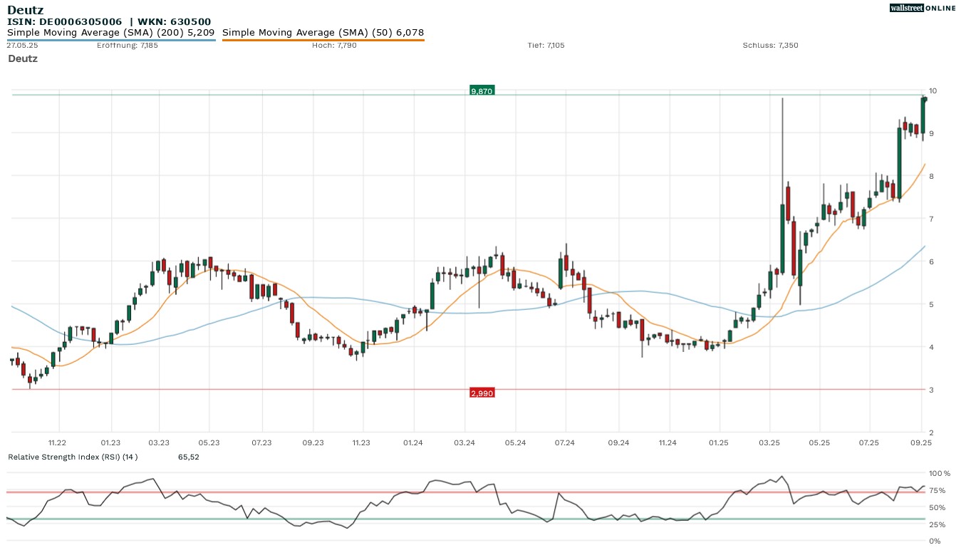Click the RSI axis label 100 %
Screen dimensions: 961x560
(x=940, y=473)
